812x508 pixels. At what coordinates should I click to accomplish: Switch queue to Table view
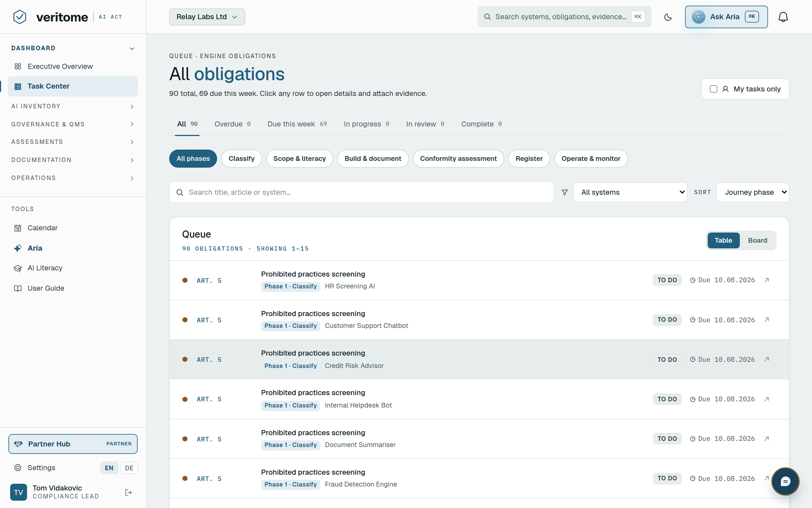pyautogui.click(x=723, y=240)
